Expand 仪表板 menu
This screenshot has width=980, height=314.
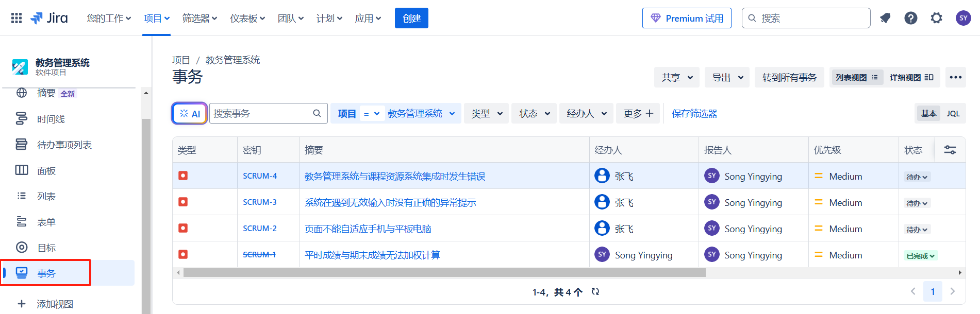(247, 18)
